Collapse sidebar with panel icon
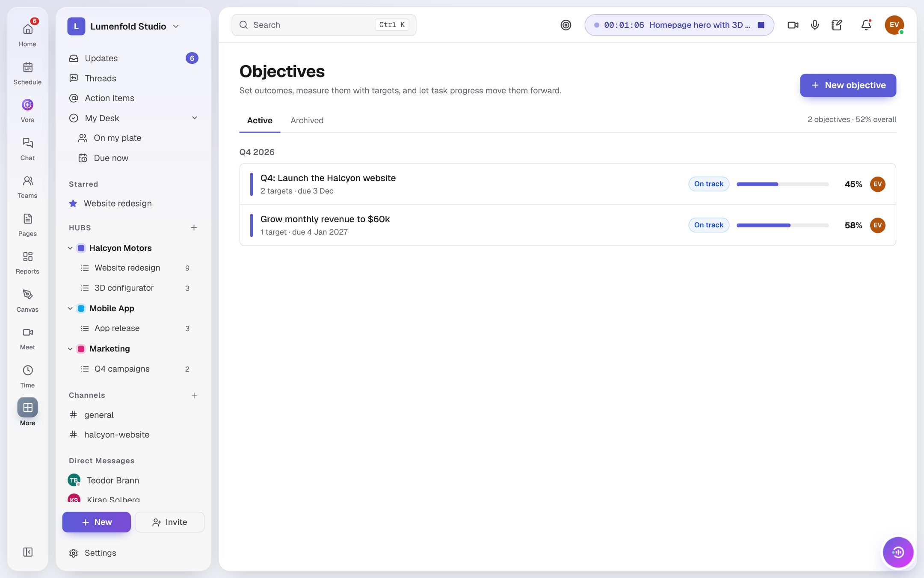Image resolution: width=924 pixels, height=578 pixels. [28, 552]
